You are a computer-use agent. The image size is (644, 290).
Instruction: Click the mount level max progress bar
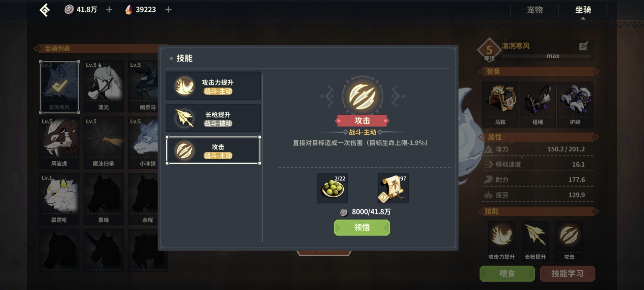546,56
